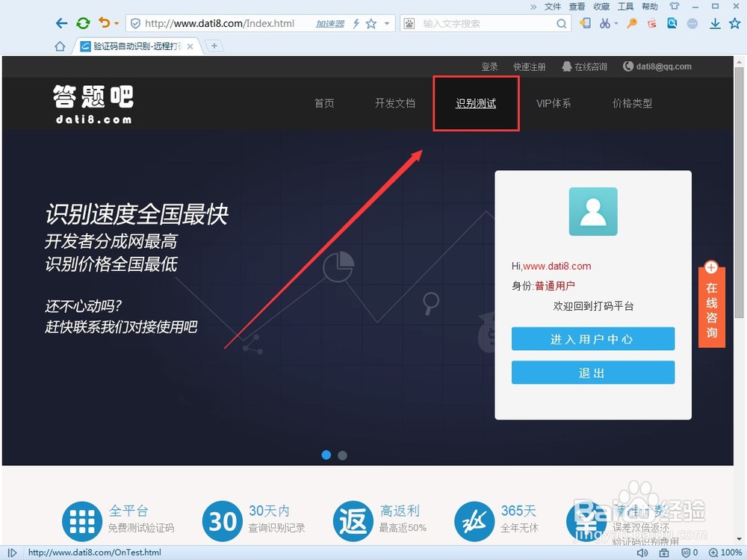Open the 工具 menu
This screenshot has width=747, height=560.
coord(626,7)
